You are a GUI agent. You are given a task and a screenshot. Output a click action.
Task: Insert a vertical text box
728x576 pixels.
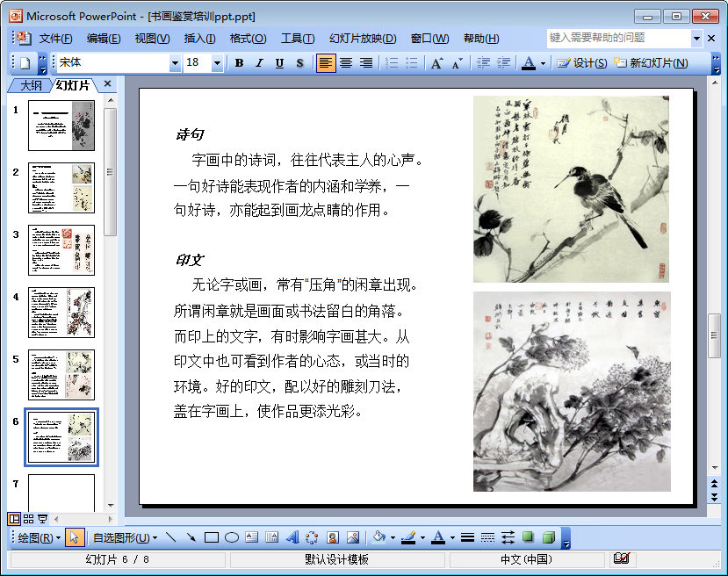pyautogui.click(x=271, y=537)
